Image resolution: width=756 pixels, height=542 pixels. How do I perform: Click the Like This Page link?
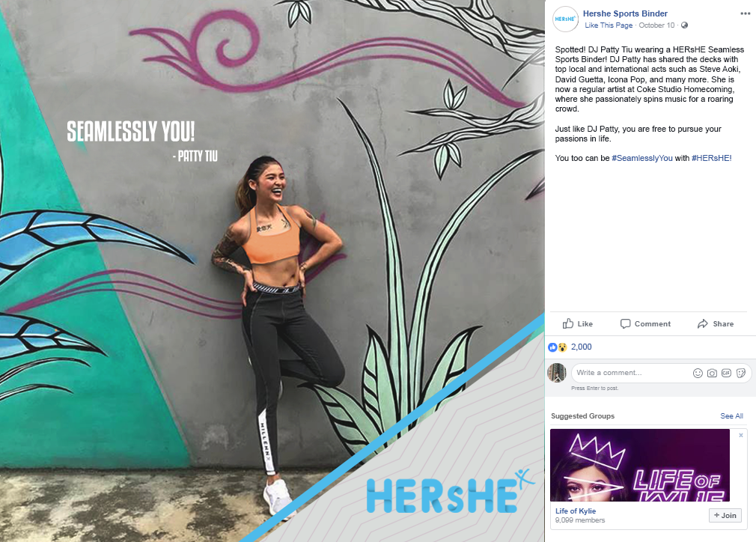609,25
